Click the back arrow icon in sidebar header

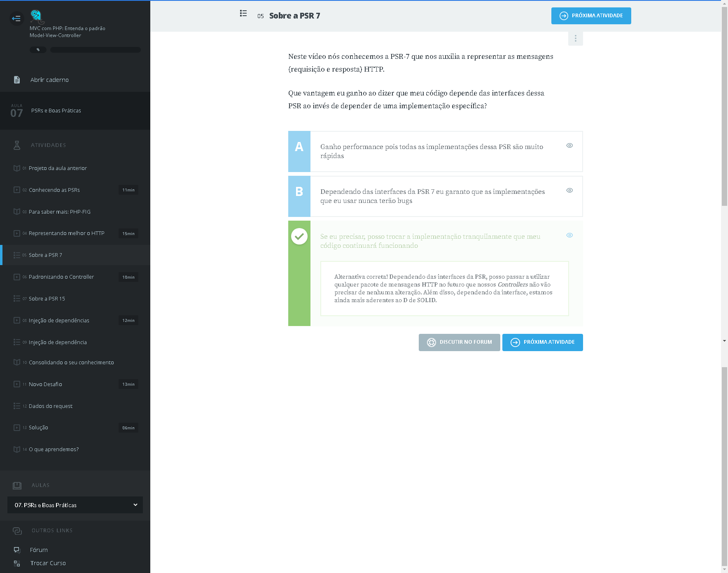click(16, 19)
